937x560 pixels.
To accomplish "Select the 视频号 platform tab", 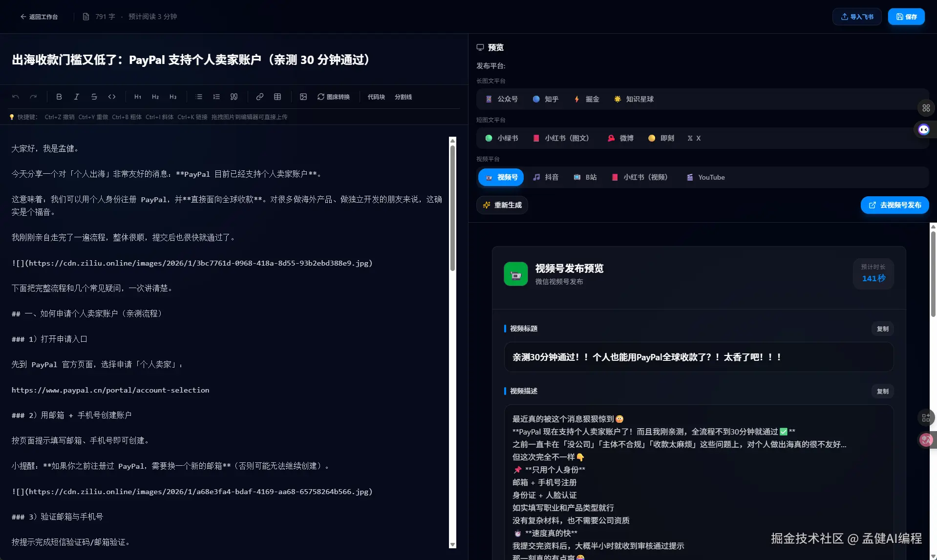I will (501, 177).
